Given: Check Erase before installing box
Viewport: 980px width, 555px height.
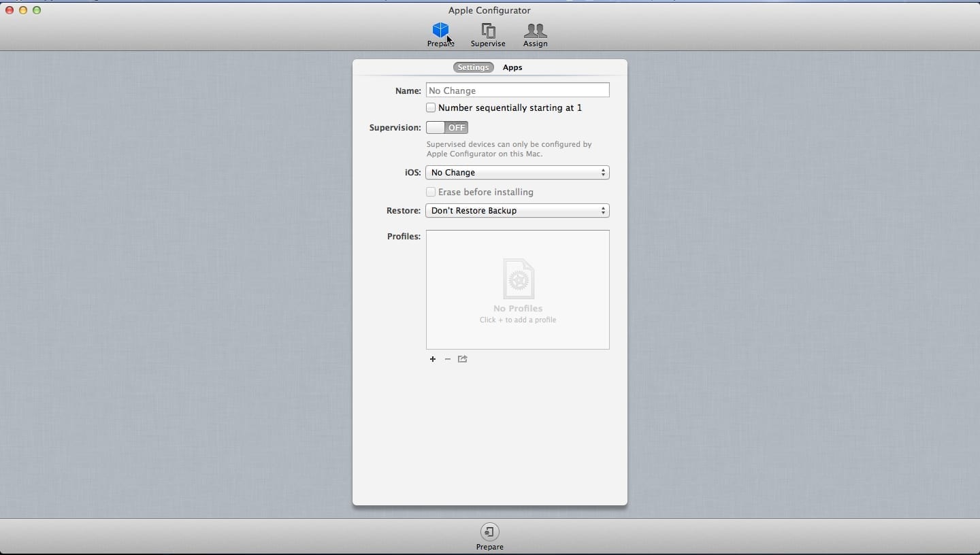Looking at the screenshot, I should (431, 192).
